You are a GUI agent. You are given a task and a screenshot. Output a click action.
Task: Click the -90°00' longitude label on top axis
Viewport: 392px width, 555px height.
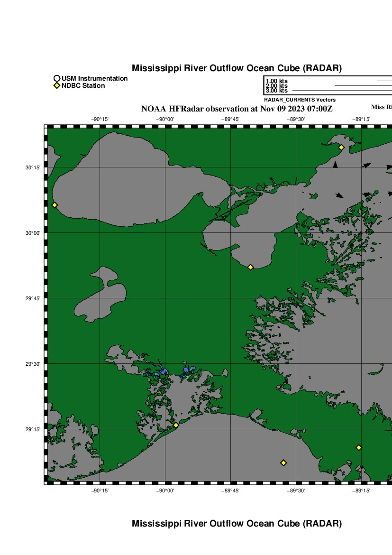tap(165, 119)
